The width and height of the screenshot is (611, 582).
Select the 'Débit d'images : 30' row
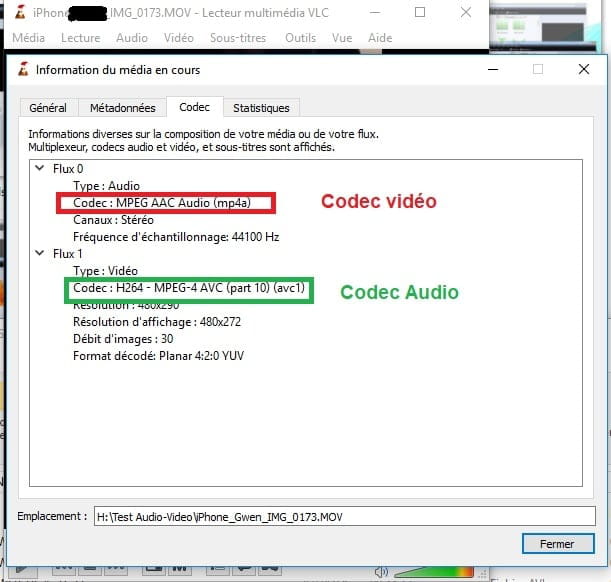pos(123,339)
